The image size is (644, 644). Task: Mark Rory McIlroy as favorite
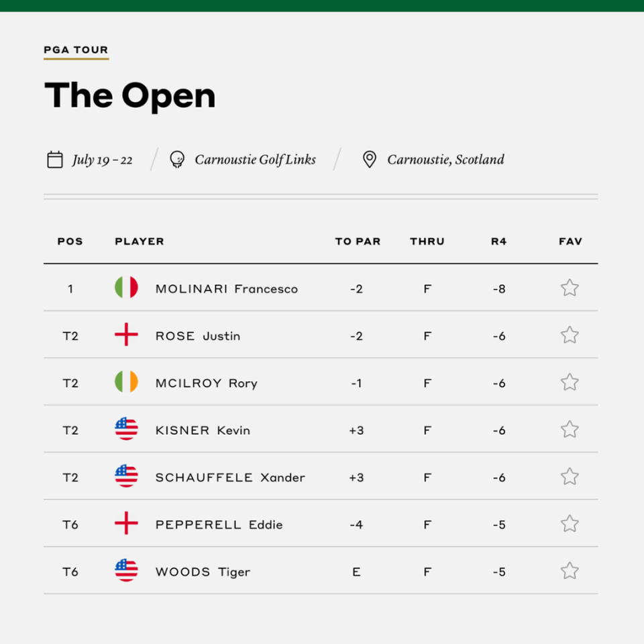click(x=570, y=382)
